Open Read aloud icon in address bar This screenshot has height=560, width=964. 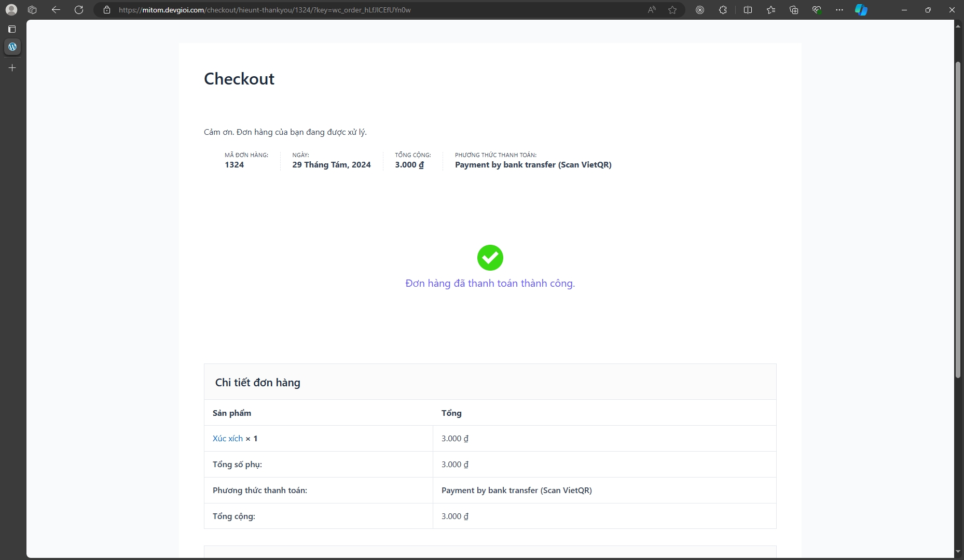click(652, 10)
